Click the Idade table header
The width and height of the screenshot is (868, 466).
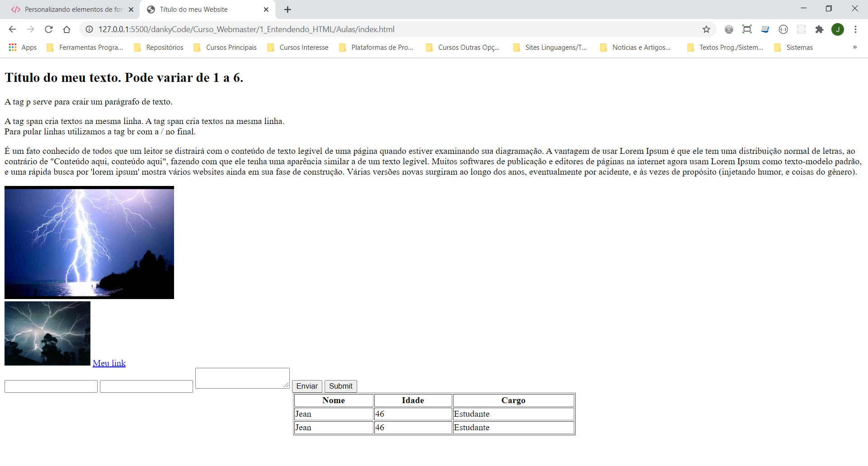413,400
